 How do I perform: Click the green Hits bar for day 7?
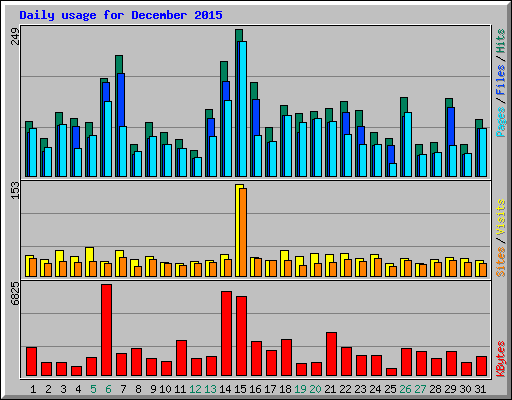[119, 64]
